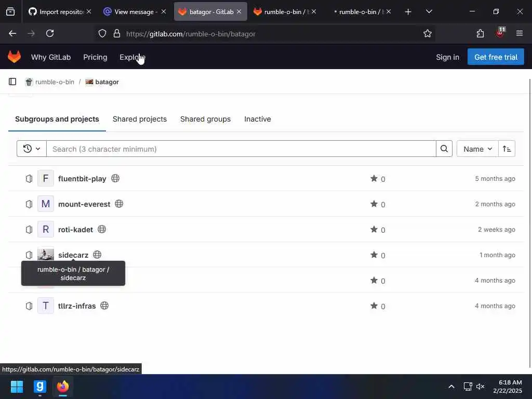Click the batagor avatar in breadcrumb
Viewport: 532px width, 399px height.
89,82
